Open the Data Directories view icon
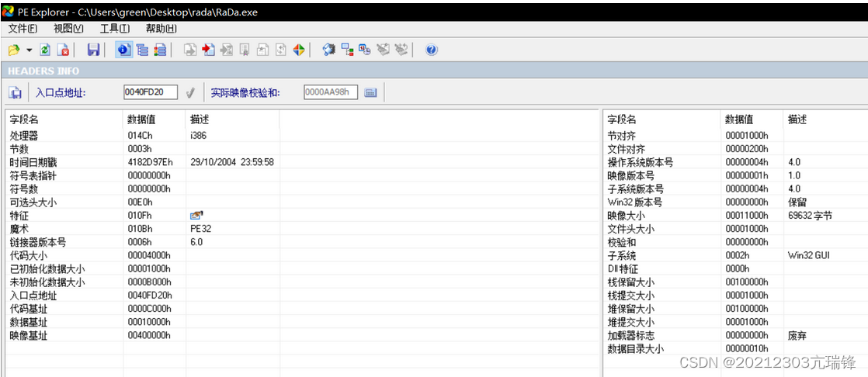 pyautogui.click(x=143, y=50)
